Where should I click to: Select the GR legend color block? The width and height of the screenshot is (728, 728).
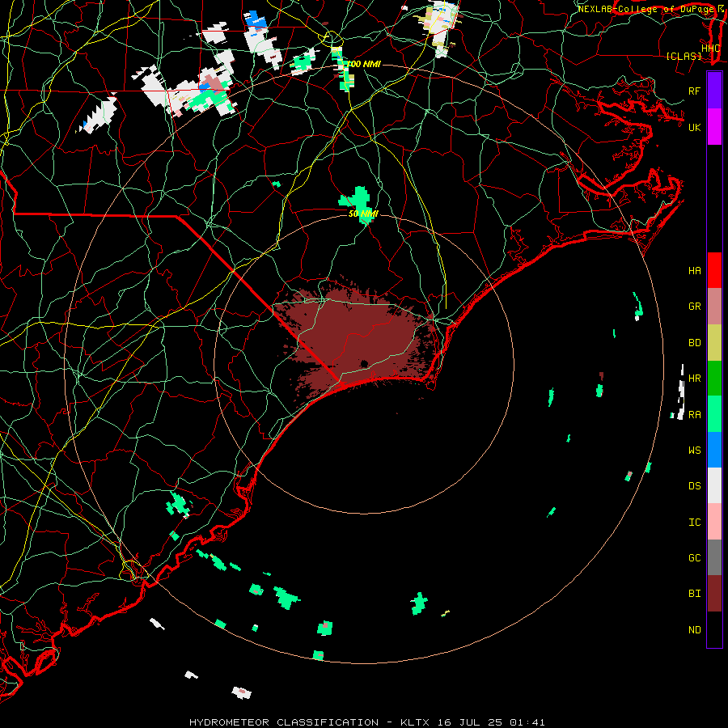pyautogui.click(x=714, y=306)
